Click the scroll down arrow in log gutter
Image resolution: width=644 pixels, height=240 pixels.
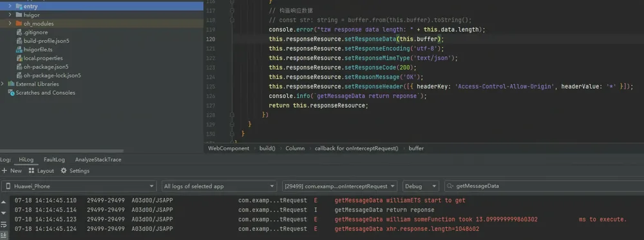[4, 213]
